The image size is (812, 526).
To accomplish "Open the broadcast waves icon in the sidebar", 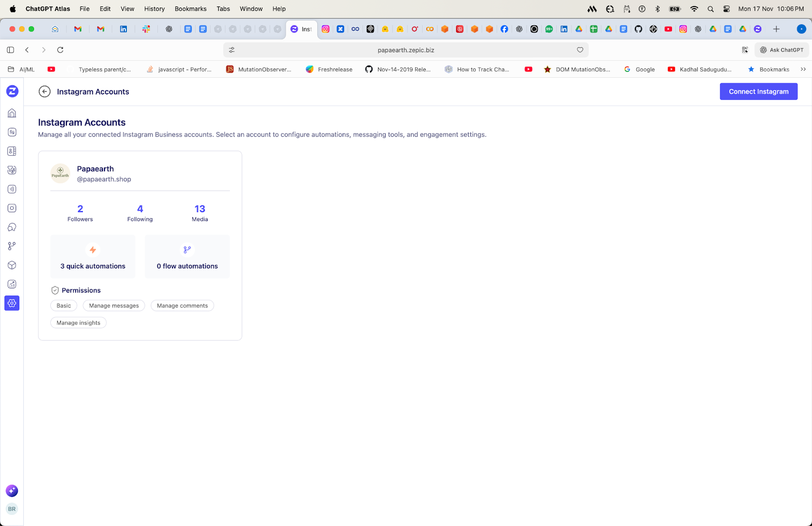I will click(x=12, y=189).
